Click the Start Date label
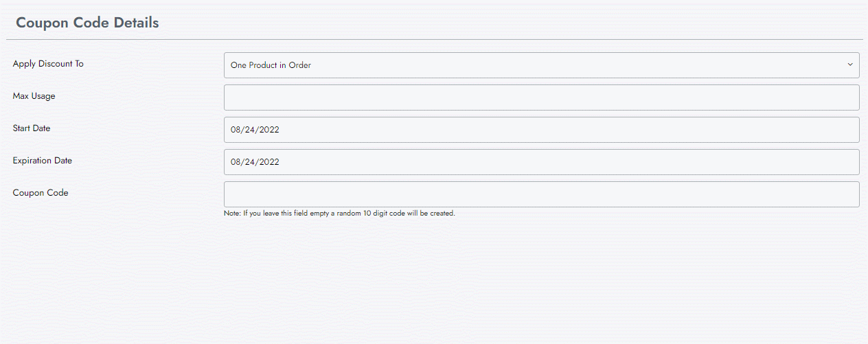Image resolution: width=868 pixels, height=344 pixels. click(32, 128)
